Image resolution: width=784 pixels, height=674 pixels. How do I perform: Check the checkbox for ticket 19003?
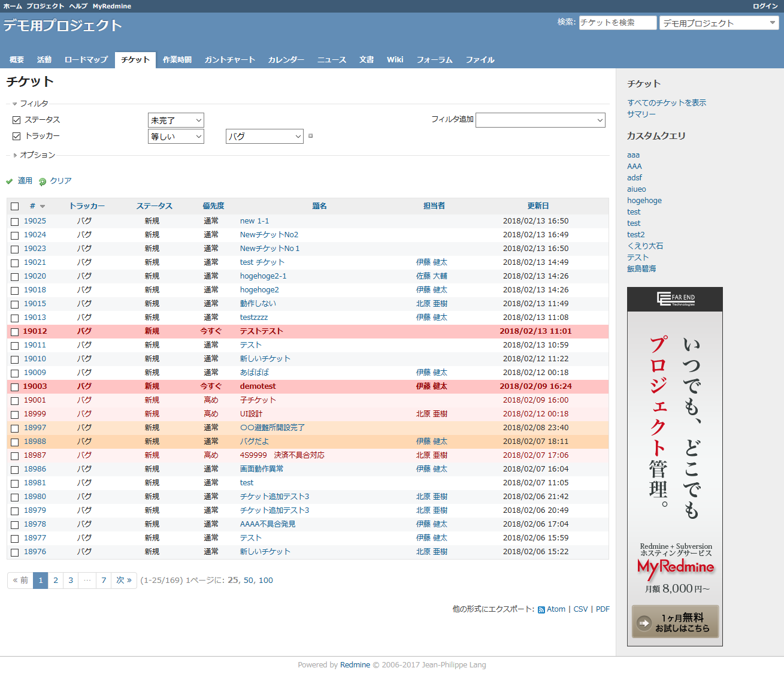tap(15, 387)
